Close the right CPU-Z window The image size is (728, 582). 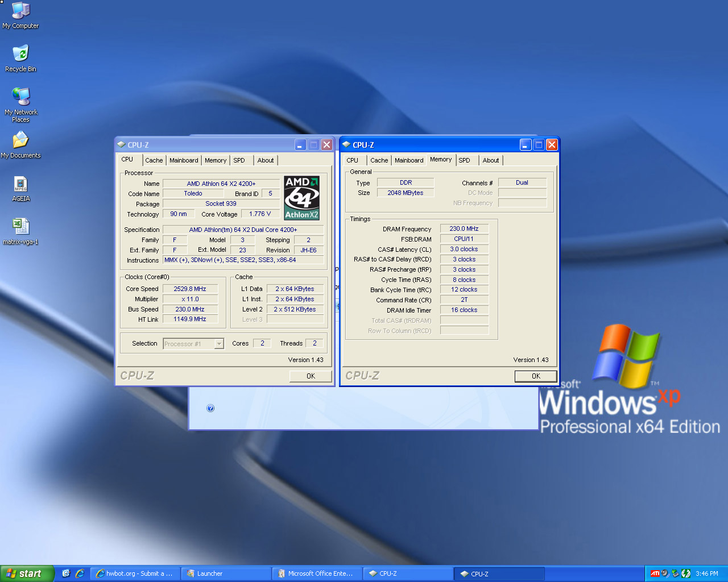[552, 145]
